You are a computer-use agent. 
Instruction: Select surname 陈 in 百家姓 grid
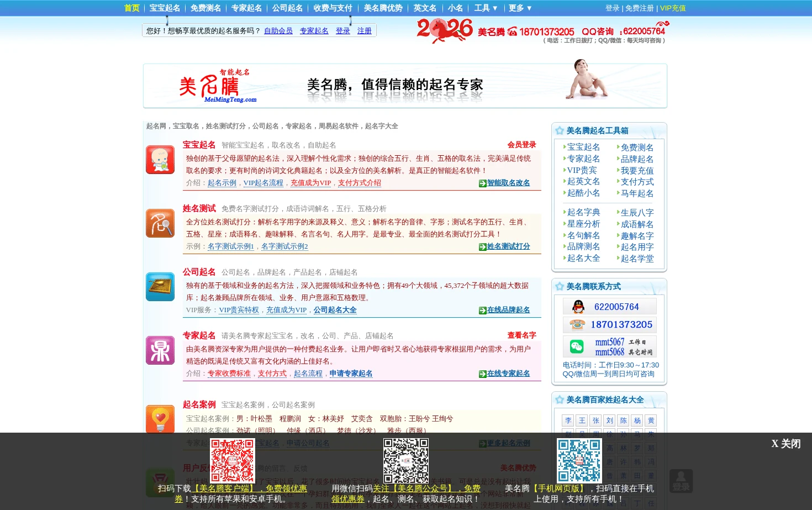(x=623, y=420)
